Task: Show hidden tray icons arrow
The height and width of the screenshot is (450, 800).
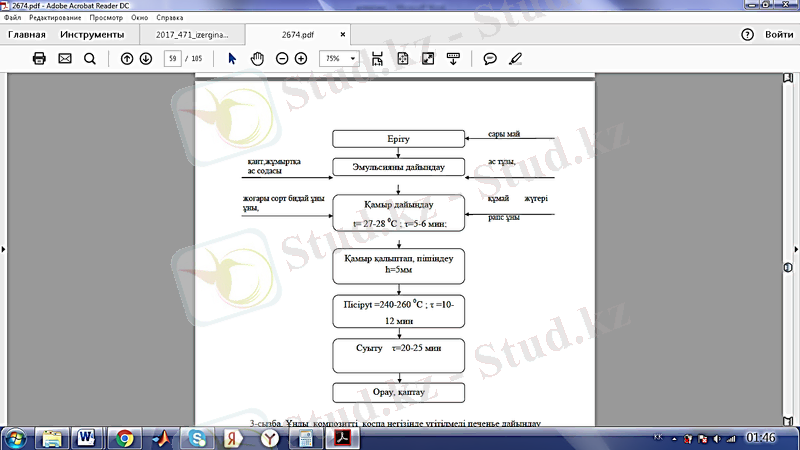Action: pyautogui.click(x=674, y=439)
